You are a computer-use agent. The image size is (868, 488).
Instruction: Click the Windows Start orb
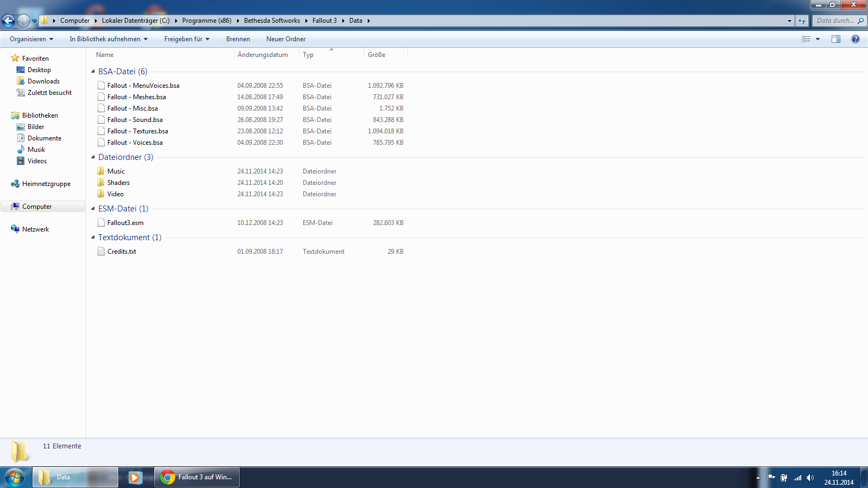15,477
